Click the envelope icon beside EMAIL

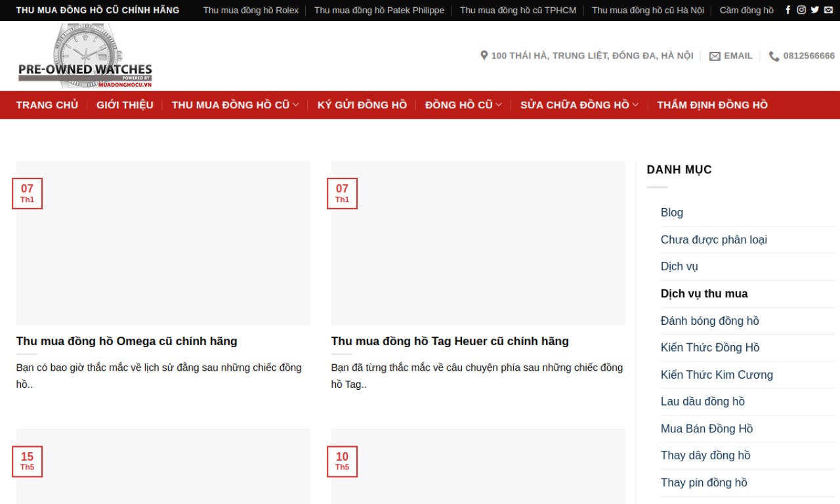pos(715,56)
